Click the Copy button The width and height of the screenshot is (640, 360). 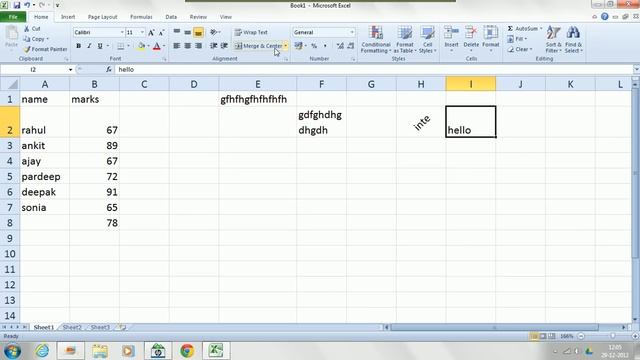click(x=35, y=39)
